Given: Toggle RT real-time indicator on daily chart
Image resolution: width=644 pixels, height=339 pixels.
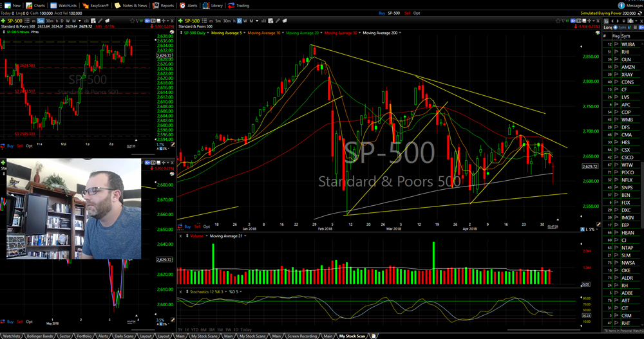Looking at the screenshot, I should (x=567, y=21).
